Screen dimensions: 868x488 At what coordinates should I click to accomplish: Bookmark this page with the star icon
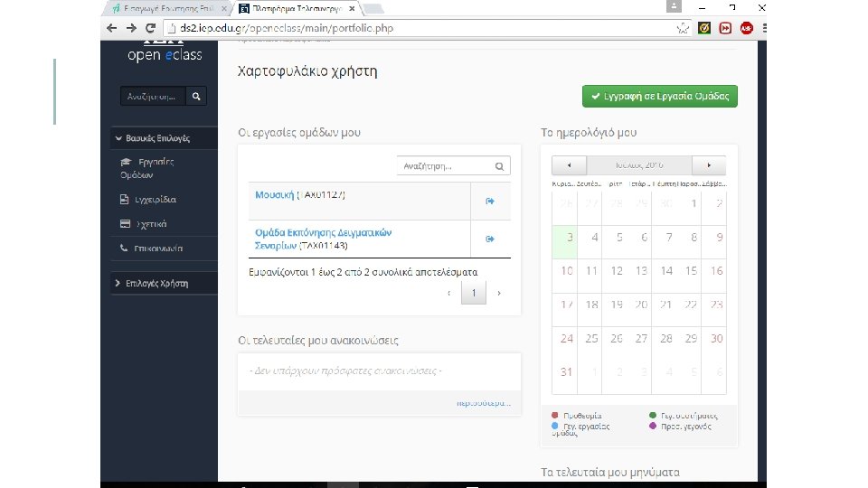pyautogui.click(x=684, y=28)
